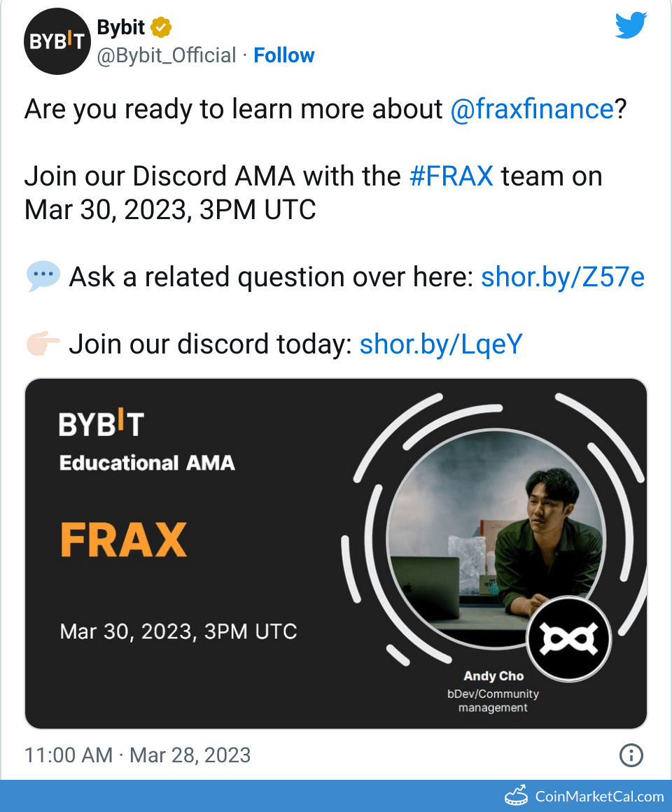Click the tweet info icon
This screenshot has height=812, width=672.
coord(631,755)
